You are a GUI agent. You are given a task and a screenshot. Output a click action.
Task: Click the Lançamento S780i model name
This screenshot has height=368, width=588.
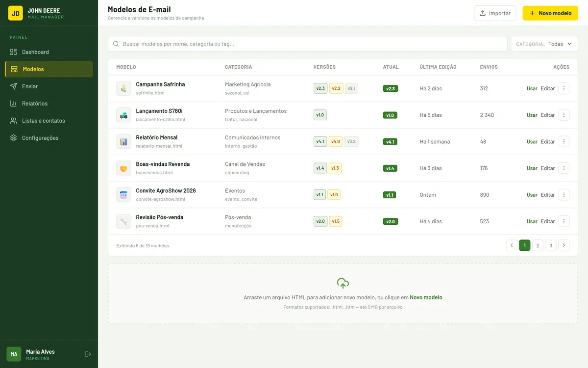pyautogui.click(x=159, y=111)
